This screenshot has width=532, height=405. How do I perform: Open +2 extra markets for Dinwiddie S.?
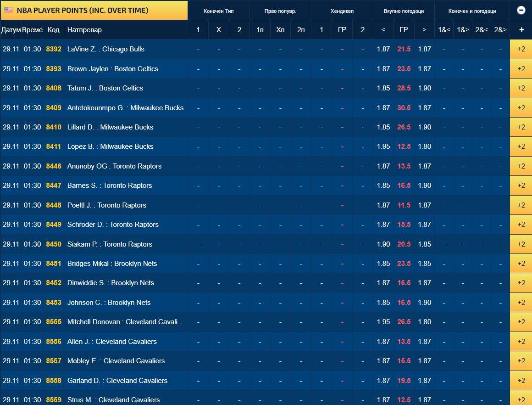(x=521, y=283)
